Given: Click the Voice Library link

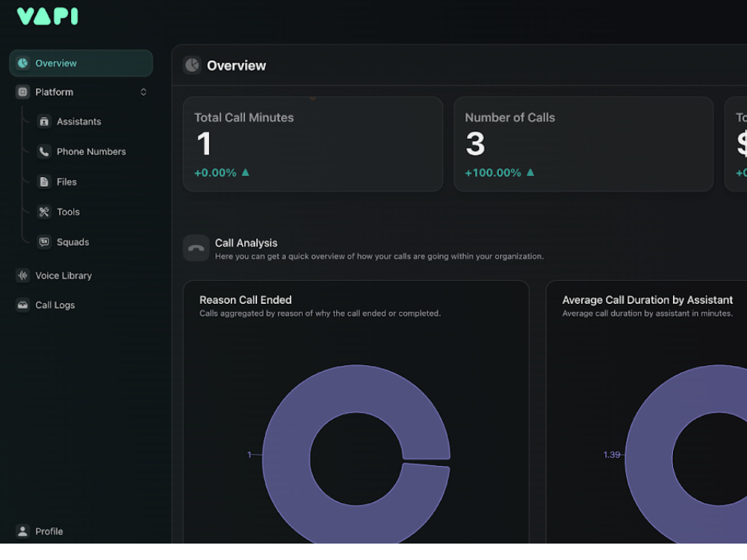Looking at the screenshot, I should click(63, 276).
